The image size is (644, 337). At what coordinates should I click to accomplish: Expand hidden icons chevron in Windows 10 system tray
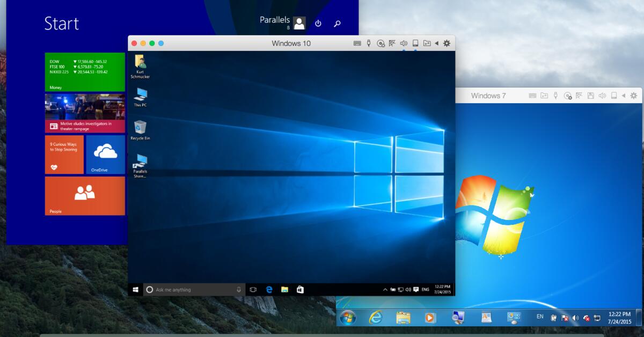pyautogui.click(x=385, y=289)
